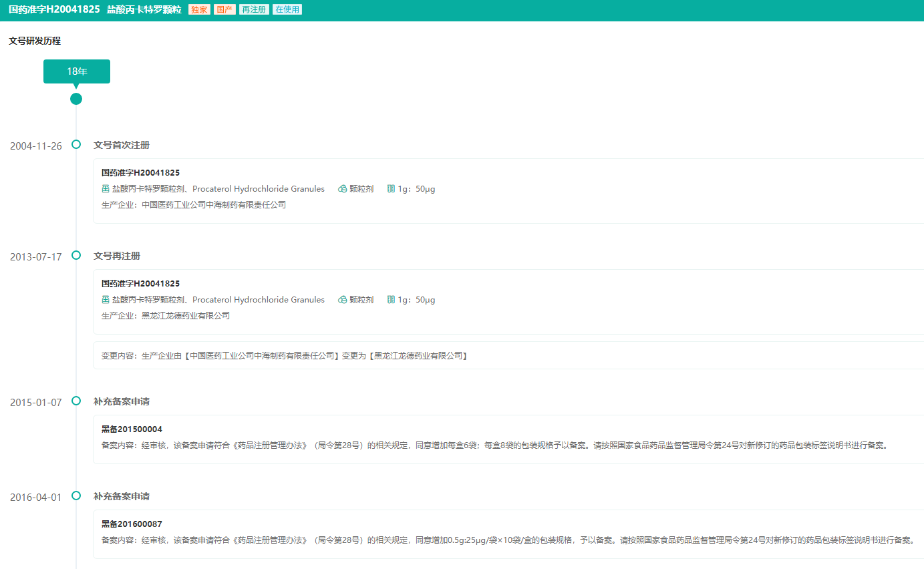924x569 pixels.
Task: Open the 补充备案申请 title dated 2016-04-01
Action: [x=122, y=496]
